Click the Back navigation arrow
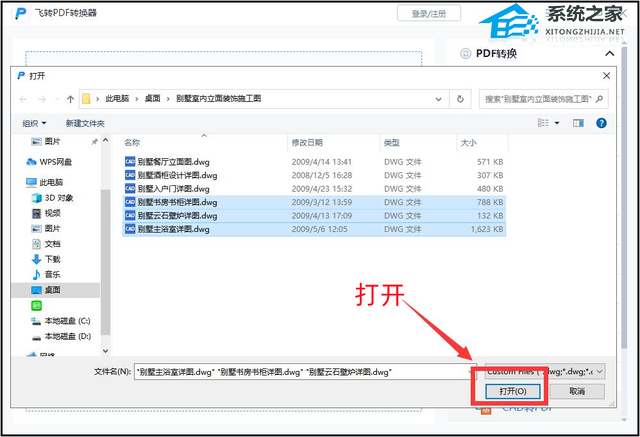 23,99
